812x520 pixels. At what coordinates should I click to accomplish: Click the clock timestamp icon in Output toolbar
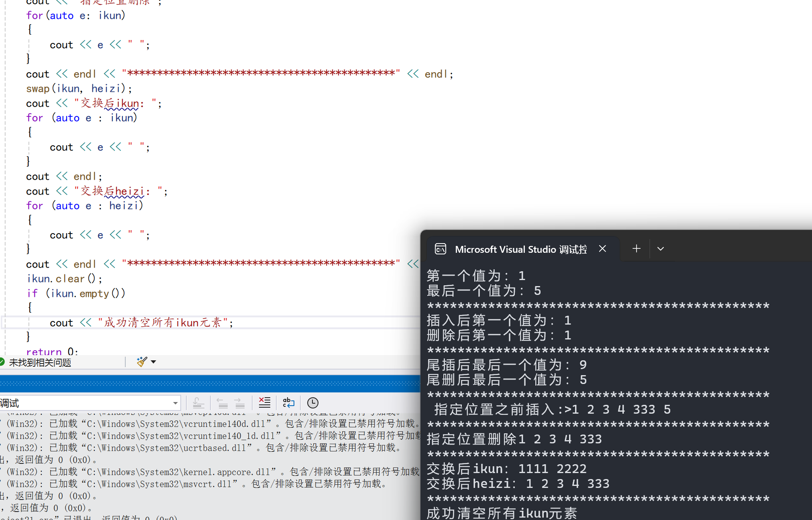pyautogui.click(x=312, y=402)
